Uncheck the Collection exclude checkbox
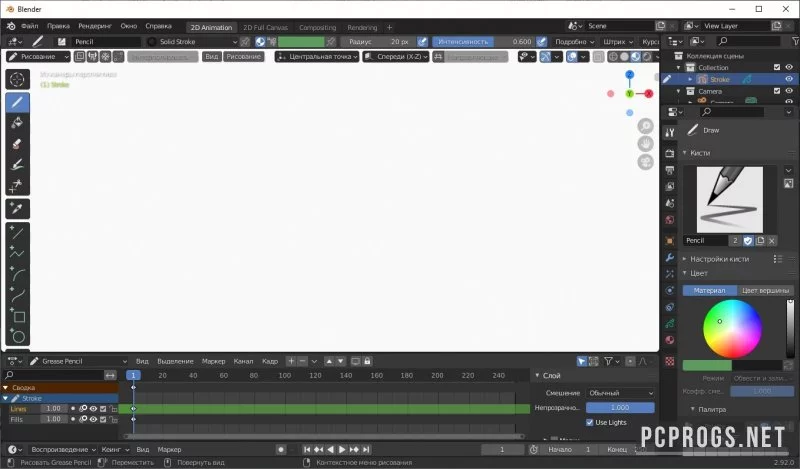800x469 pixels. pyautogui.click(x=777, y=67)
